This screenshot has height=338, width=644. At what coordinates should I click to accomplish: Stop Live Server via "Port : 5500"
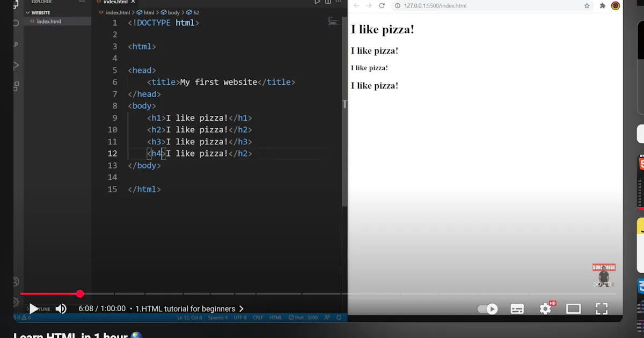(303, 318)
